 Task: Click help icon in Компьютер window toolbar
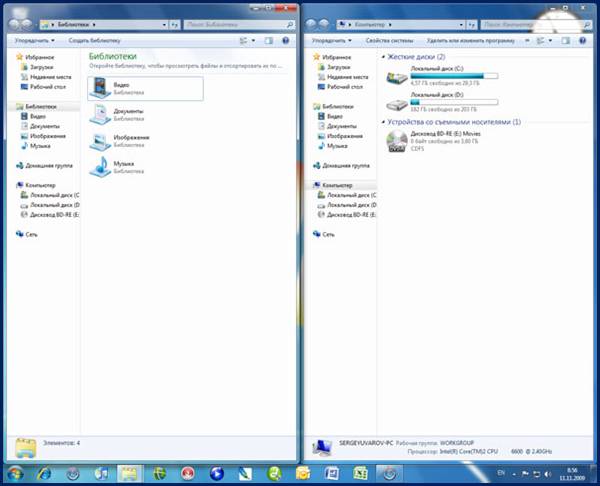point(582,40)
